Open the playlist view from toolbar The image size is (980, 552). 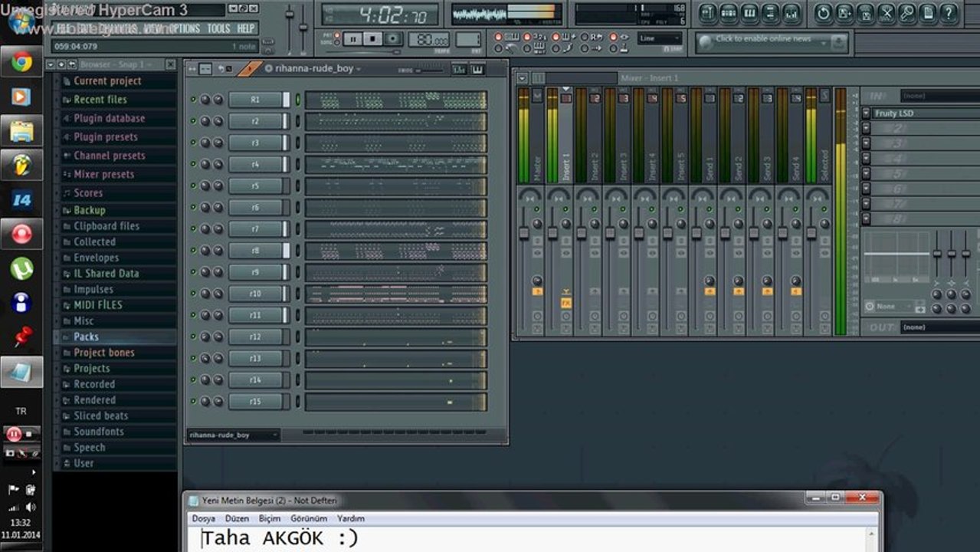pos(708,13)
